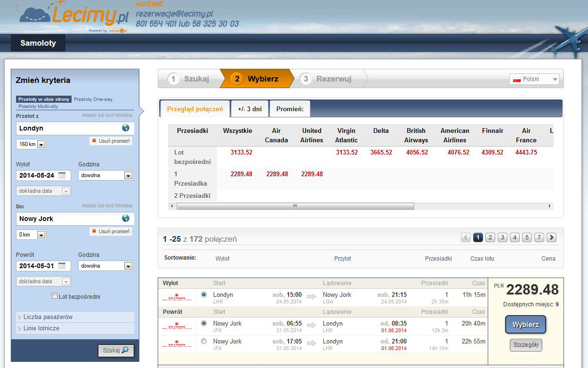This screenshot has height=368, width=588.
Task: Click the Polish flag icon
Action: tap(516, 79)
